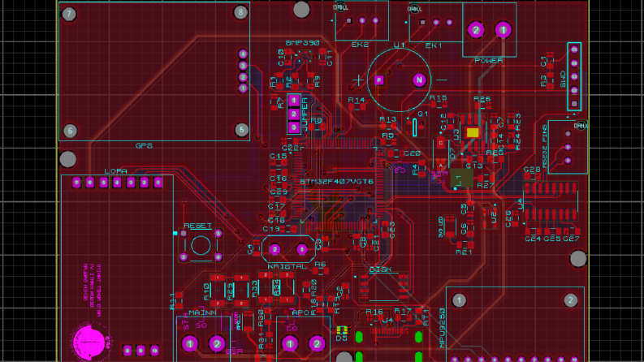This screenshot has height=362, width=644.
Task: Click the C13 capacitor designator
Action: point(474,166)
